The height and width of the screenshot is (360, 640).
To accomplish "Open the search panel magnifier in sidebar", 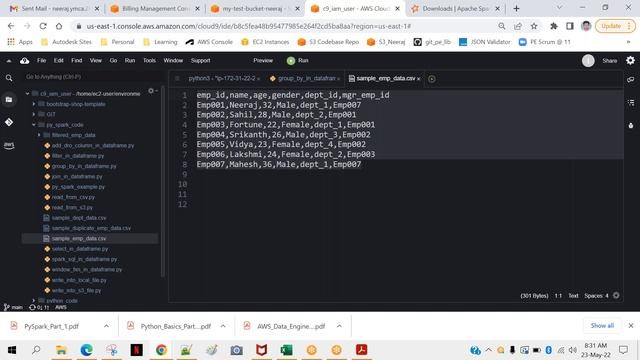I will click(9, 78).
